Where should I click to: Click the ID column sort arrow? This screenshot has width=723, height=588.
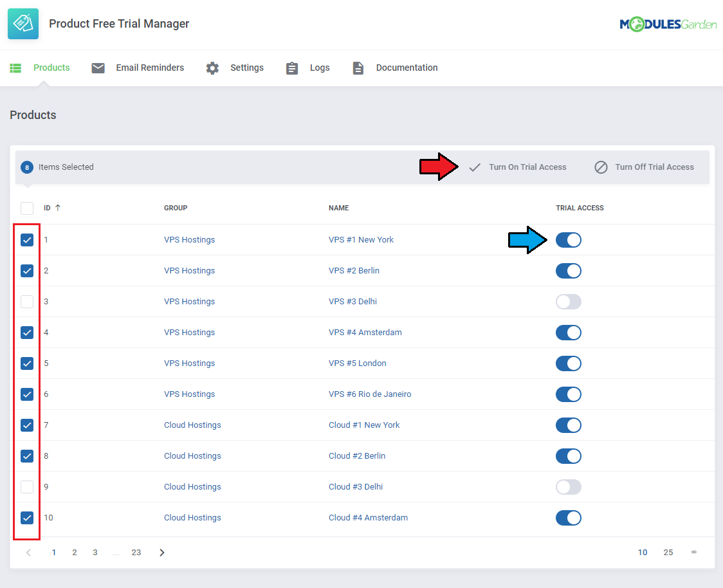click(x=58, y=208)
